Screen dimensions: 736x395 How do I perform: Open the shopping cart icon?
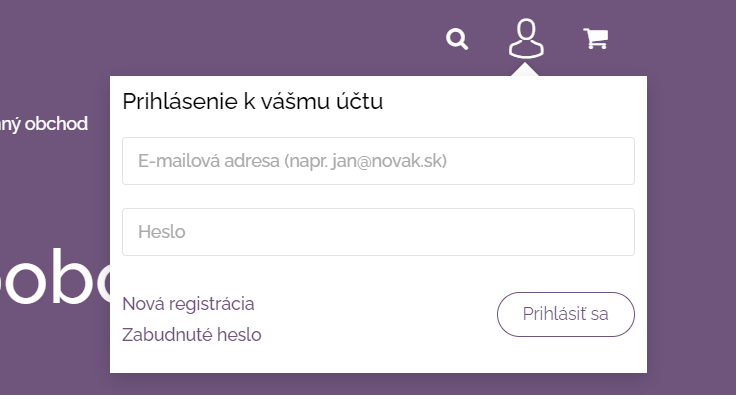[596, 38]
